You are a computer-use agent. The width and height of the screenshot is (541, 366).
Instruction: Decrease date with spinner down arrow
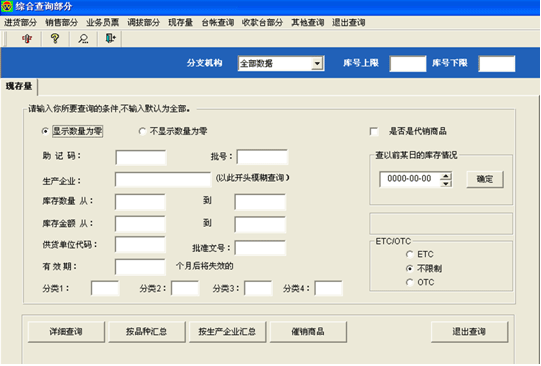click(x=446, y=183)
